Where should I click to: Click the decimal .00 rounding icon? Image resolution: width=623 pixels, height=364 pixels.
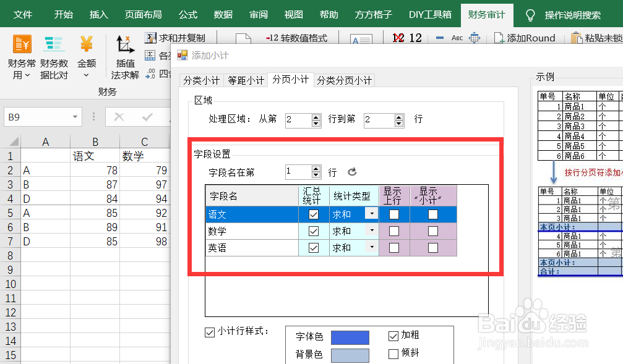coord(150,74)
